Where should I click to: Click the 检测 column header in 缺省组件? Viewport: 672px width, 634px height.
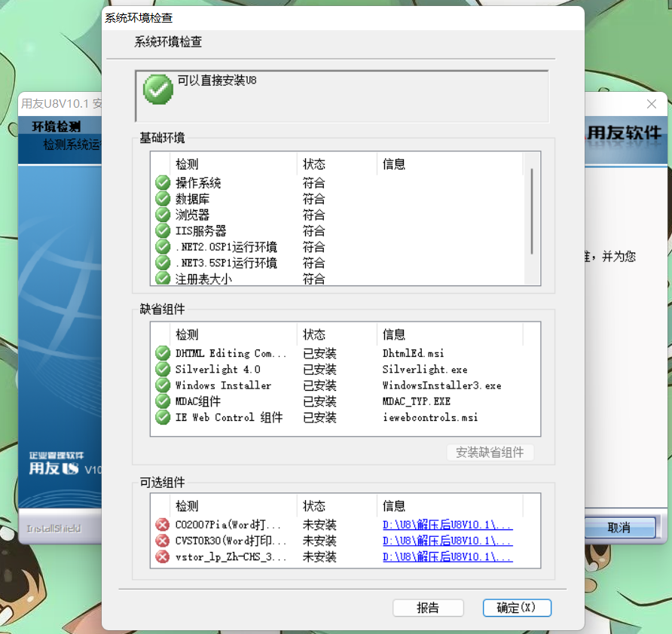pos(234,334)
